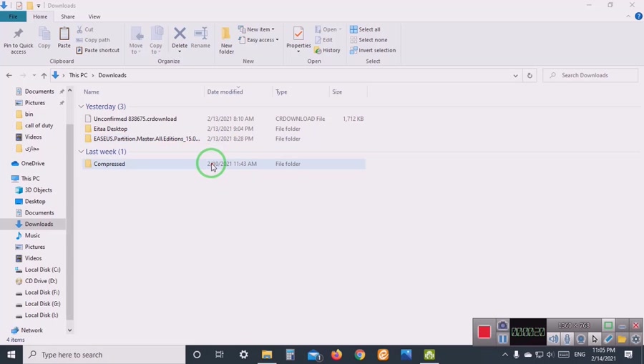Open Music in navigation pane

[x=32, y=235]
